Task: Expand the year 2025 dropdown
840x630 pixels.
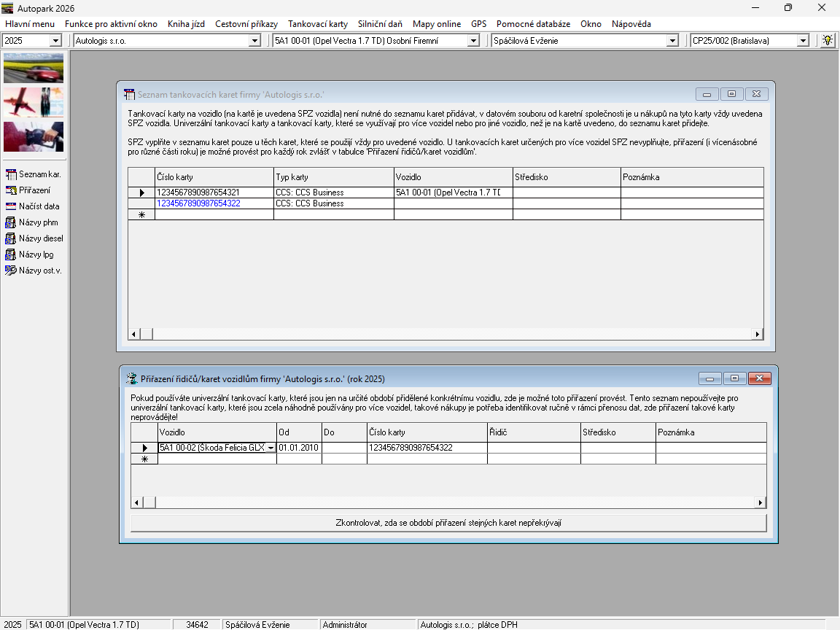Action: pyautogui.click(x=55, y=41)
